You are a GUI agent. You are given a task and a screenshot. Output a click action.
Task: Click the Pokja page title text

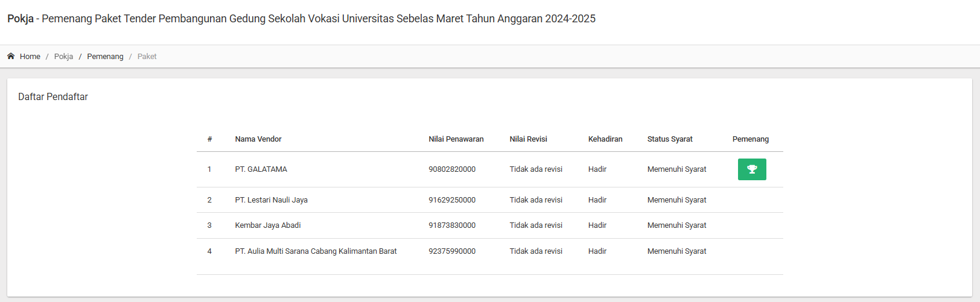click(x=21, y=19)
